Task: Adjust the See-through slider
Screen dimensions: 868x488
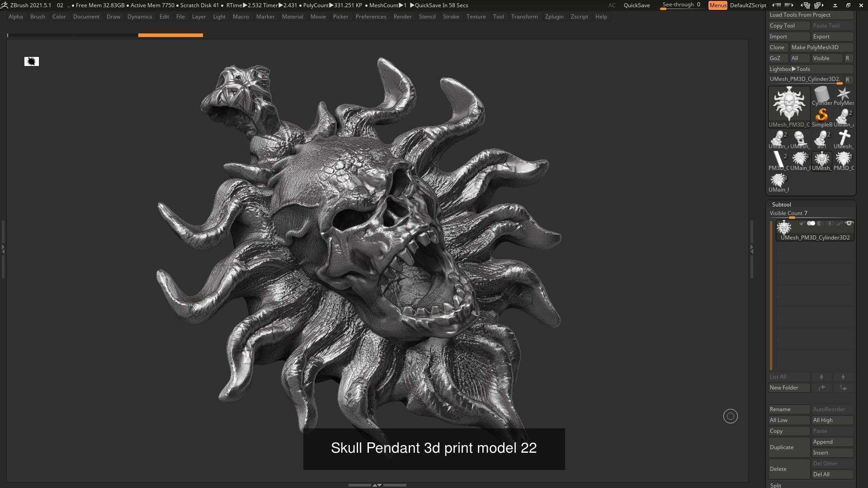Action: pos(682,5)
